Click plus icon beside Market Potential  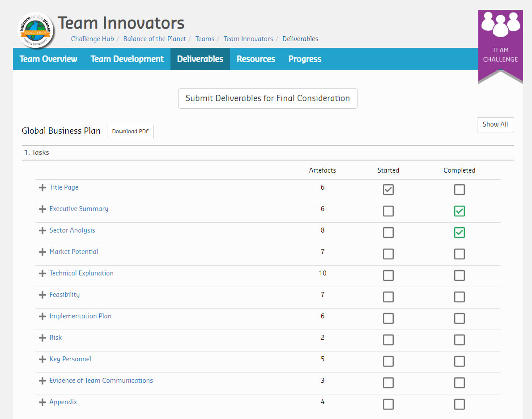[43, 252]
